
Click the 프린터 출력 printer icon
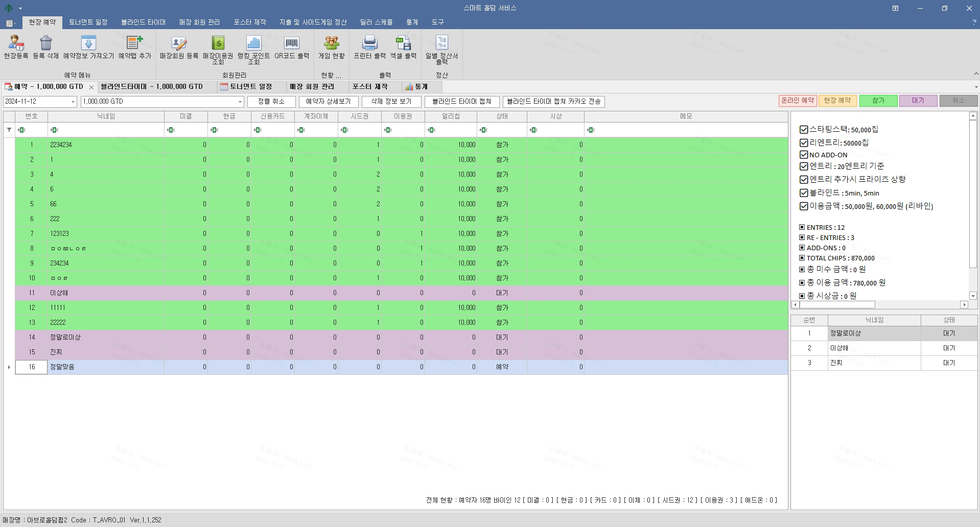(x=369, y=44)
